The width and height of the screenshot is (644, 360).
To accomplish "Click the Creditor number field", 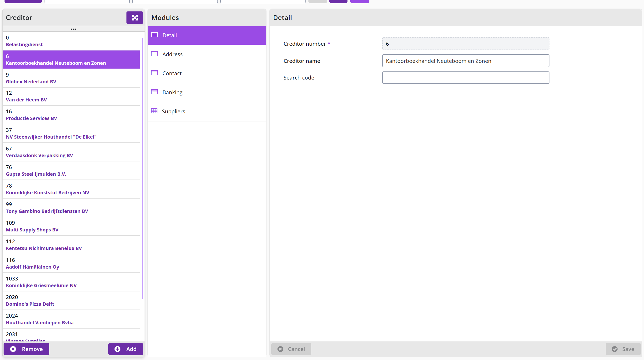I will coord(466,44).
